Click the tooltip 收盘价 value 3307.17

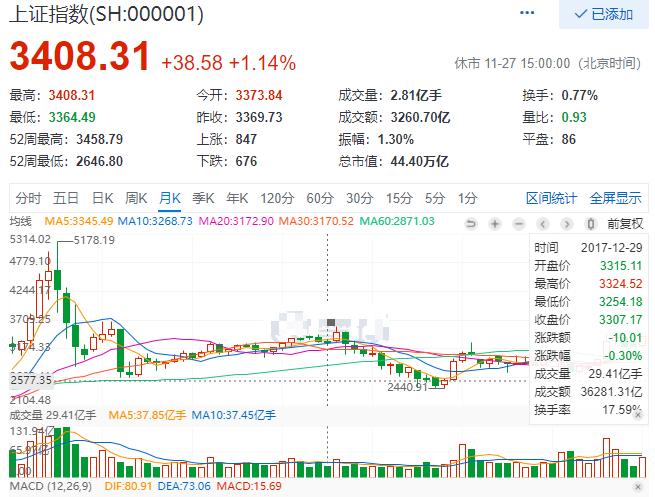(621, 320)
